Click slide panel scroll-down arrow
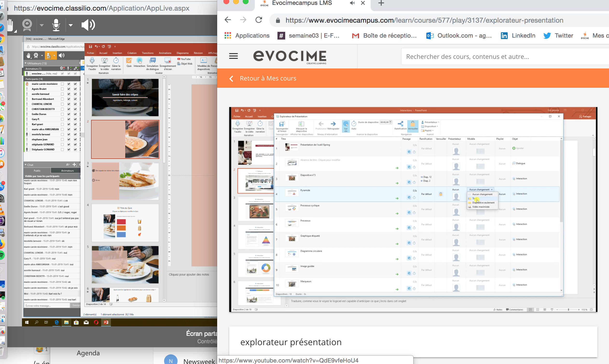 (164, 300)
